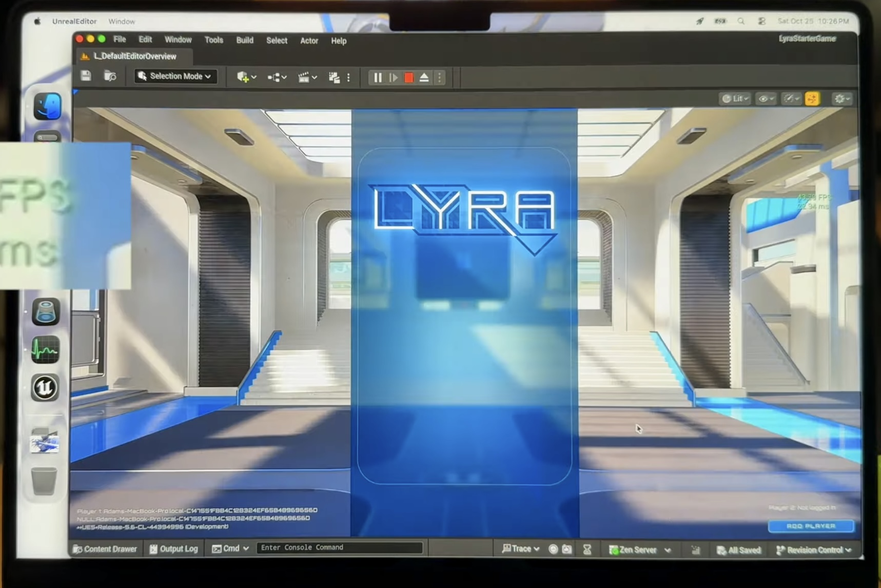
Task: Save the current level with the floppy icon
Action: tap(86, 76)
